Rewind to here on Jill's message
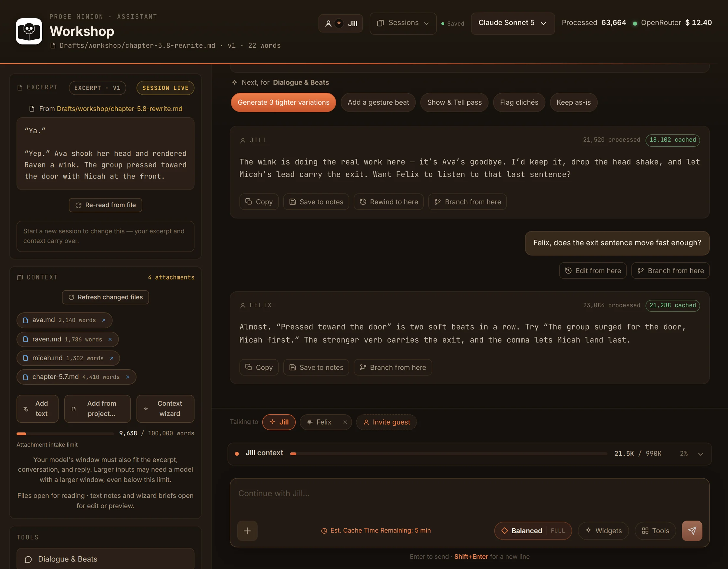 pos(389,202)
